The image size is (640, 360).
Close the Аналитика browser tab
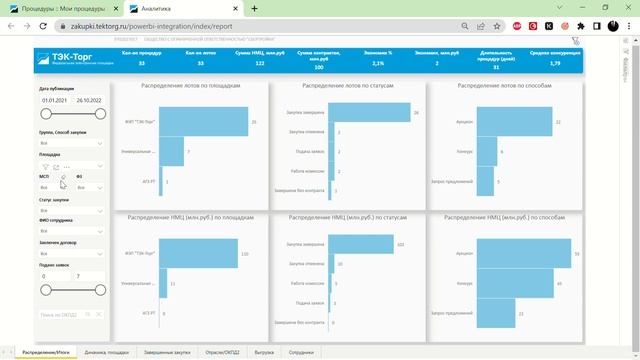[x=236, y=9]
